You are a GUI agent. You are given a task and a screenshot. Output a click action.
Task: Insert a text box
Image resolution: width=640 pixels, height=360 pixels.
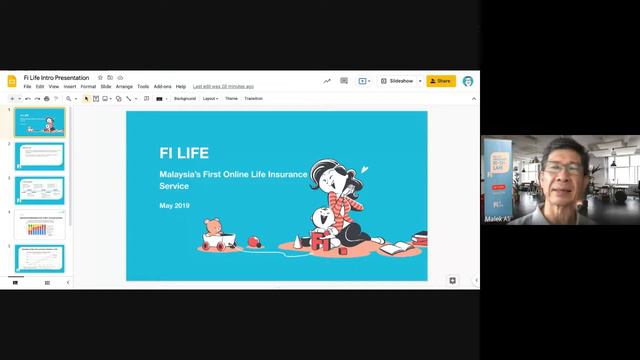tap(96, 99)
